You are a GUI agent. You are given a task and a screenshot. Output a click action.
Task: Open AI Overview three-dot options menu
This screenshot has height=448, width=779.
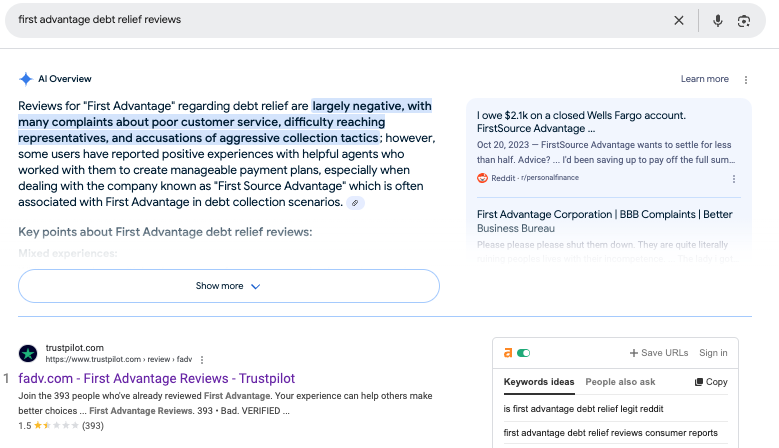pyautogui.click(x=745, y=79)
